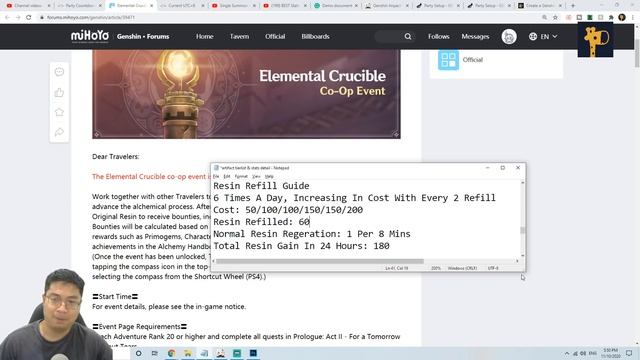
Task: Click the 'Dear Travelers:' text
Action: pos(116,157)
